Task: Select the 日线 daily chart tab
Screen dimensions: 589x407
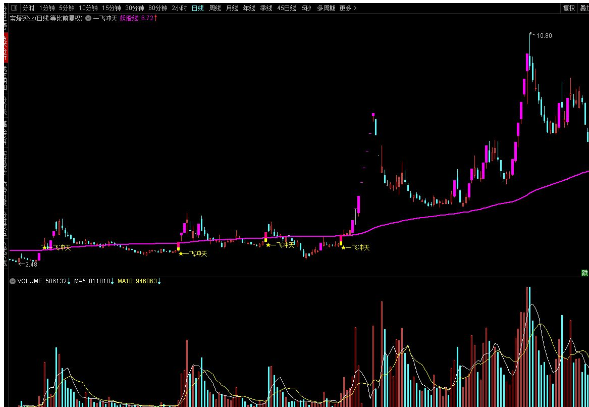Action: 198,8
